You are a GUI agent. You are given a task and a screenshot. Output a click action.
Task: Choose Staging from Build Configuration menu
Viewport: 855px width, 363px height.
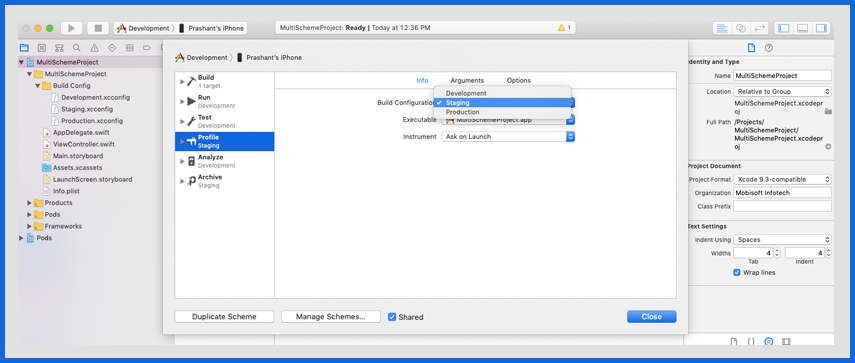tap(502, 102)
